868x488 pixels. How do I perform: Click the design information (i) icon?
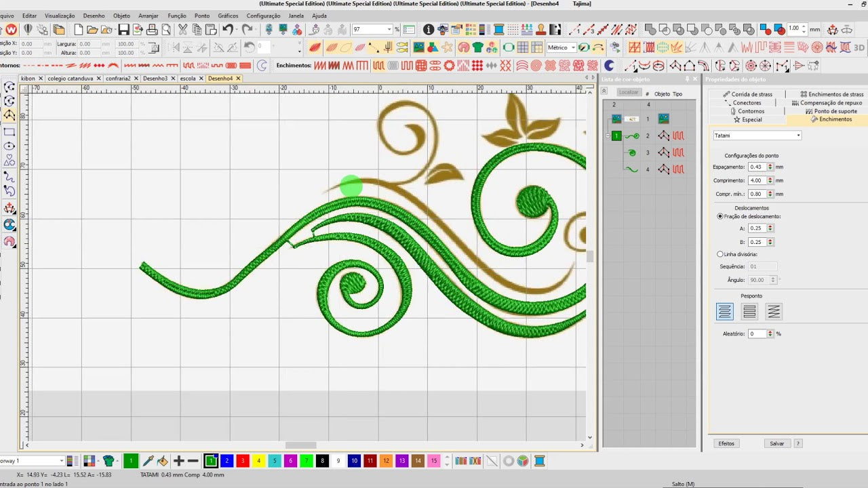pos(429,30)
